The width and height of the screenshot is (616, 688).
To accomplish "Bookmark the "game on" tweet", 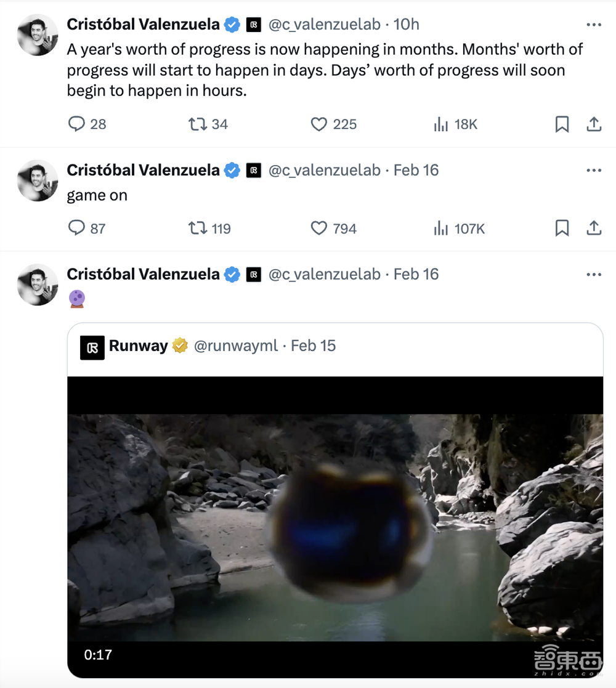I will click(562, 229).
